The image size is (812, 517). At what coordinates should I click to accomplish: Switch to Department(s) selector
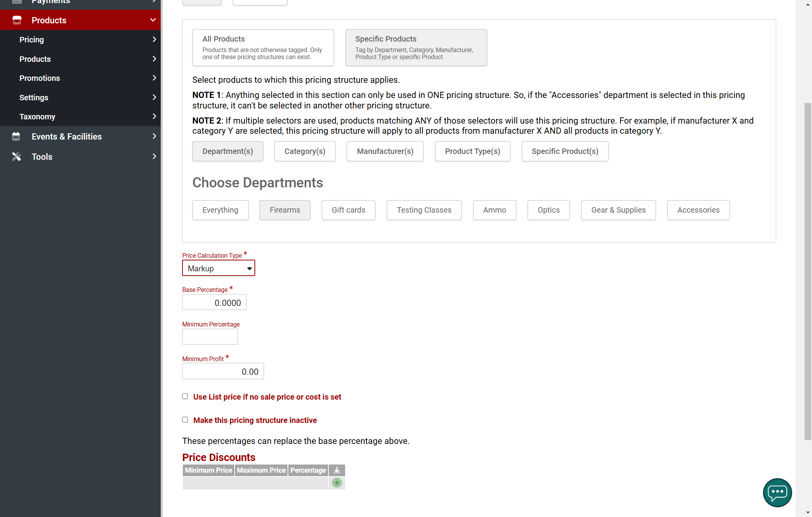(x=228, y=151)
